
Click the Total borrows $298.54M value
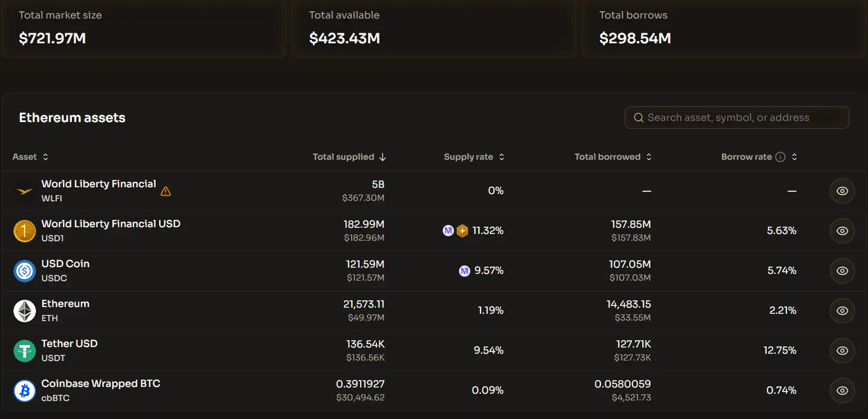[635, 38]
